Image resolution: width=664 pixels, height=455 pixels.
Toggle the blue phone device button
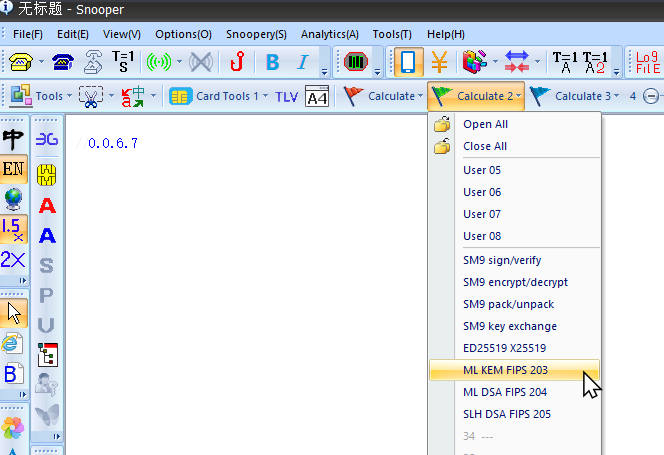[407, 62]
